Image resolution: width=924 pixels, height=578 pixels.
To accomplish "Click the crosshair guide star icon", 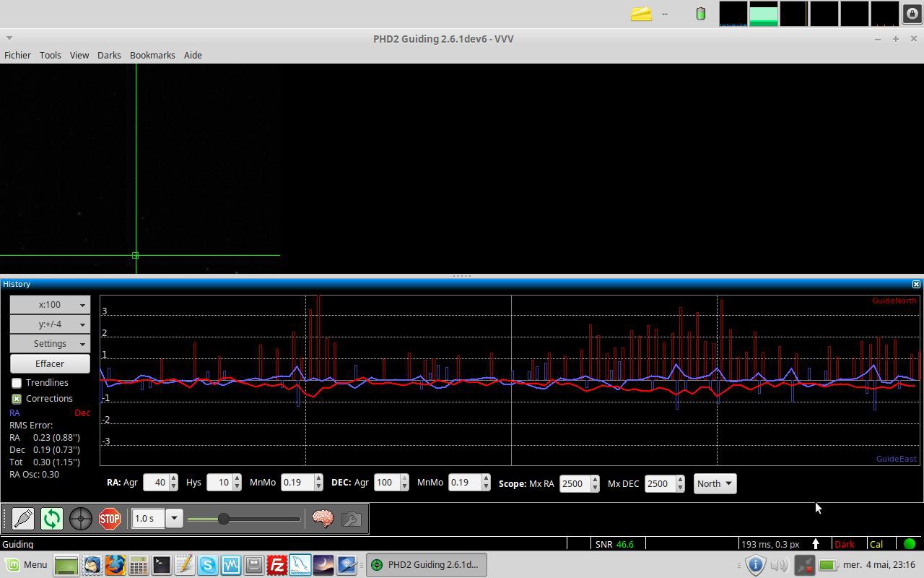I will (x=81, y=518).
